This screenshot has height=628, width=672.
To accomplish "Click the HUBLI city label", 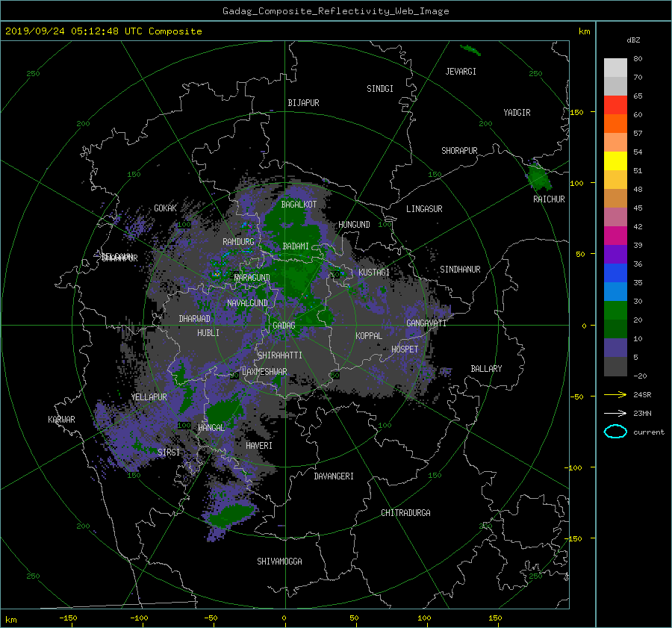I will pos(208,332).
